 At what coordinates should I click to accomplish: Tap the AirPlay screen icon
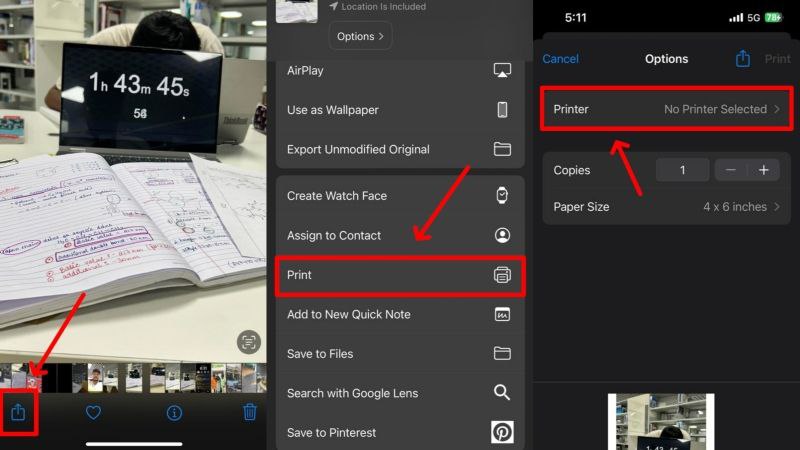coord(502,70)
